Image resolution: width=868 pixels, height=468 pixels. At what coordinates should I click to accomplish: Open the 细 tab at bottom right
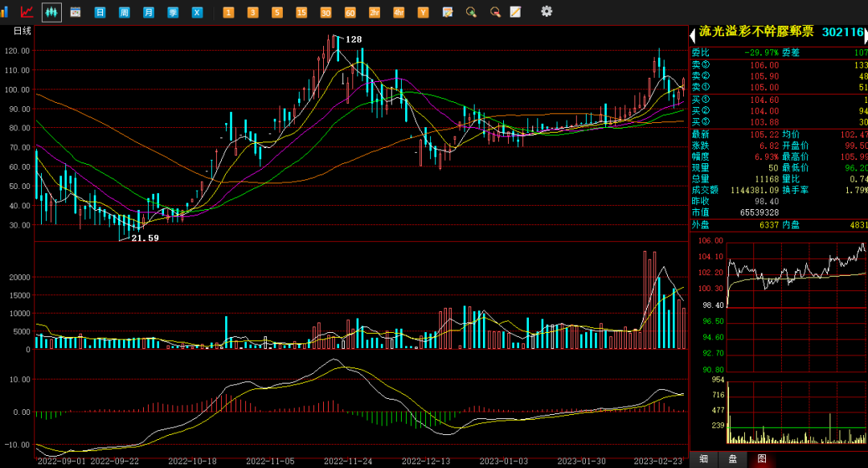coord(704,459)
